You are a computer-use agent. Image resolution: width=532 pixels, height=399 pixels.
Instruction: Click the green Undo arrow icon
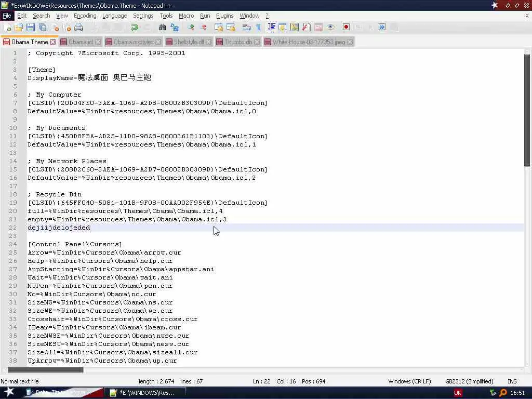click(x=135, y=28)
